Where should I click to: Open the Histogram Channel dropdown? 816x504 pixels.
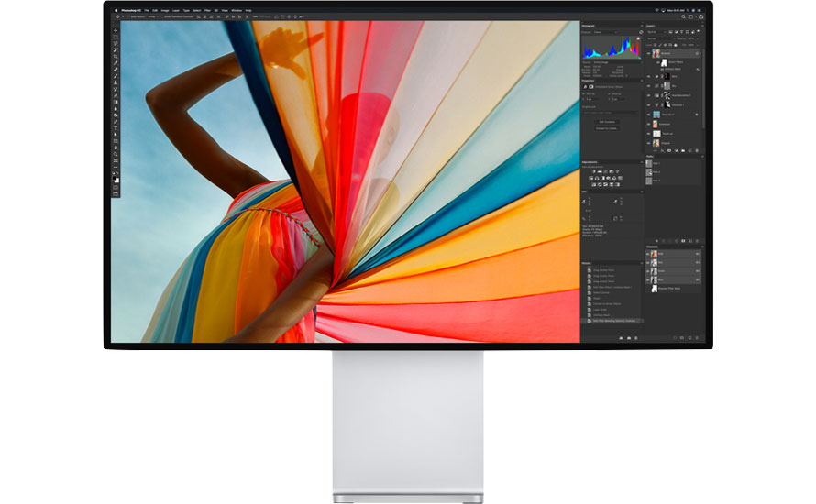coord(605,32)
